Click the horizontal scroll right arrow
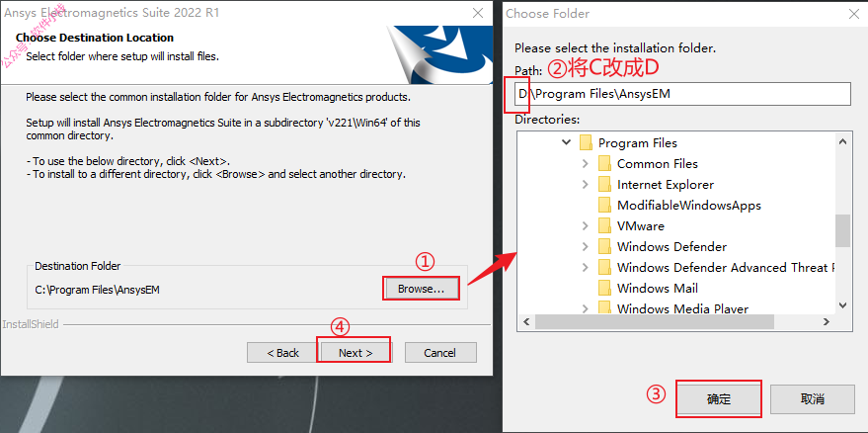868x433 pixels. point(826,321)
